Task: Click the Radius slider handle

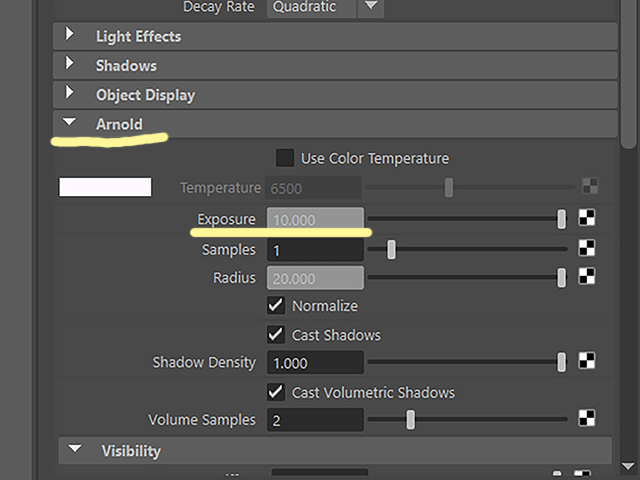Action: point(562,278)
